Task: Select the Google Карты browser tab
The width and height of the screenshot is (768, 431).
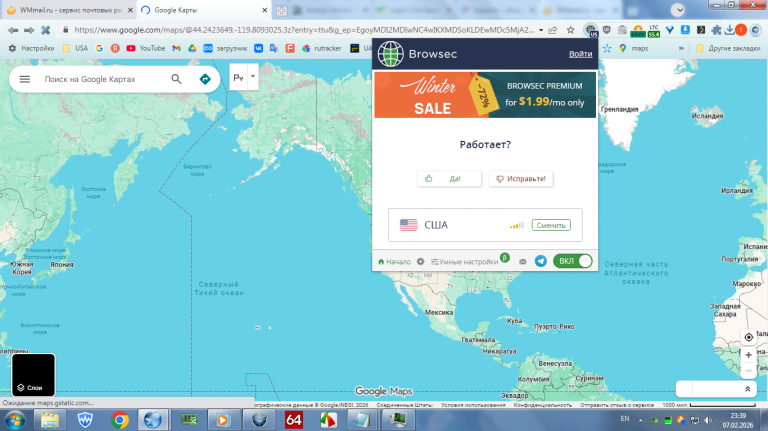Action: [203, 10]
